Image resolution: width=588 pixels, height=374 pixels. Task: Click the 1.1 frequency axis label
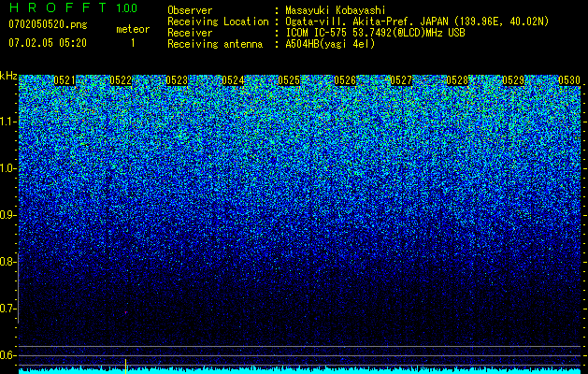coord(8,122)
